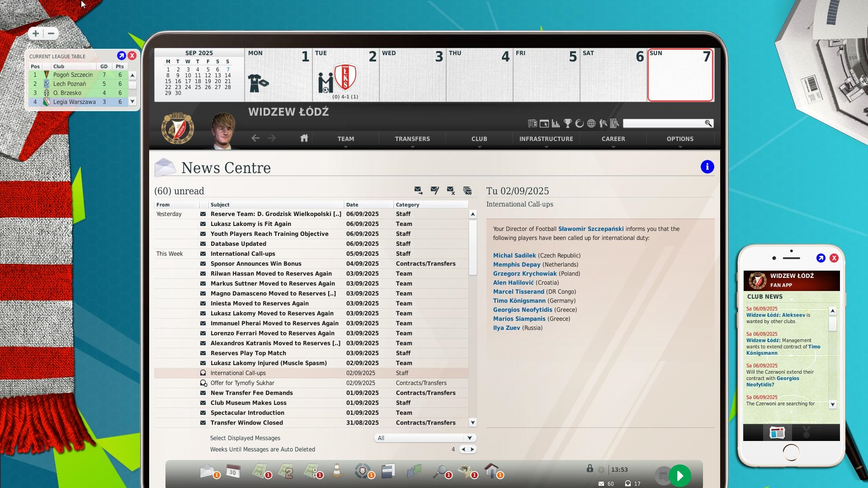Viewport: 868px width, 488px height.
Task: Open the Transfers section icon
Action: (412, 138)
